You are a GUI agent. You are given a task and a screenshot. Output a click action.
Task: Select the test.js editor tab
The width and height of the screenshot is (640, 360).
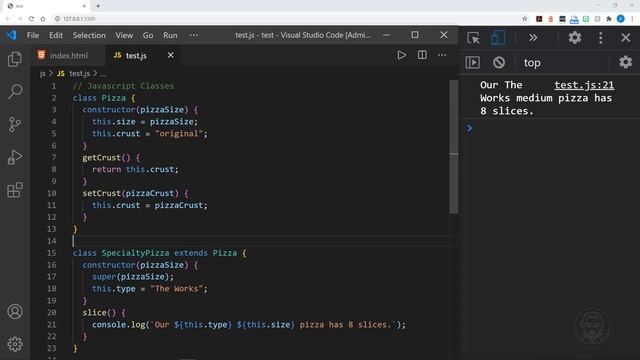pyautogui.click(x=136, y=55)
